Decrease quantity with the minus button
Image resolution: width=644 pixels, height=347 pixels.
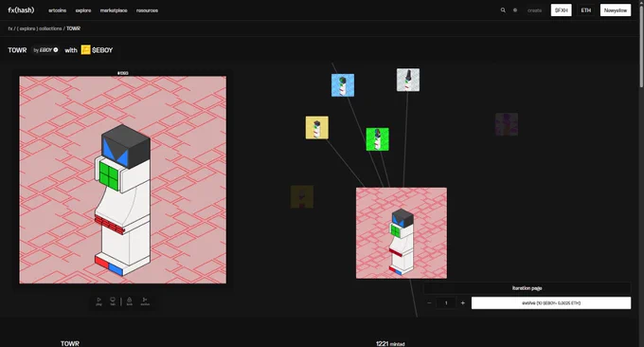pyautogui.click(x=429, y=303)
